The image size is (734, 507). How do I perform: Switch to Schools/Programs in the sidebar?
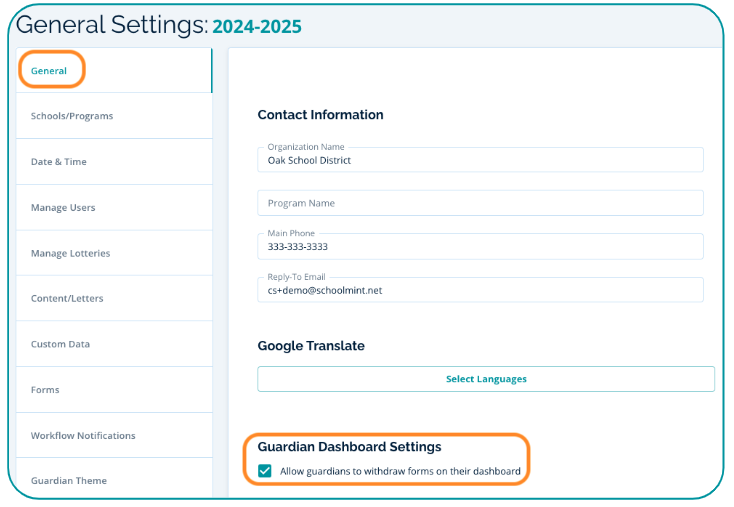pyautogui.click(x=72, y=116)
